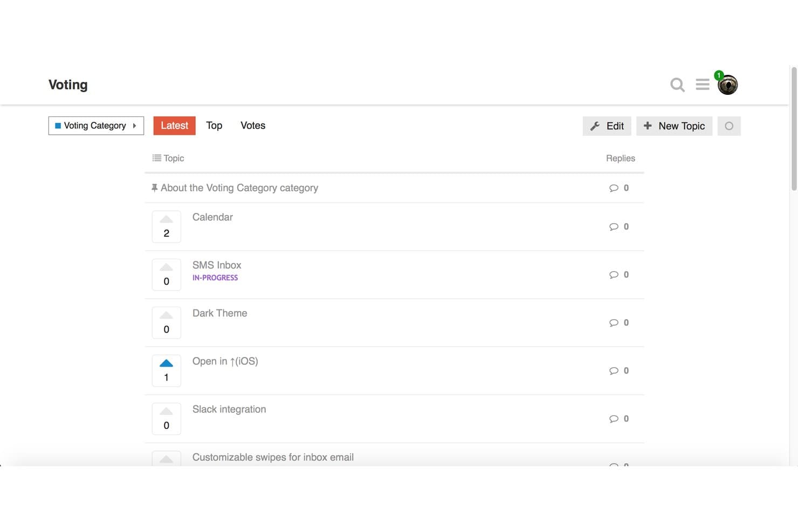Remove your vote from Open in ↑(iOS)
This screenshot has height=532, width=798.
click(166, 363)
